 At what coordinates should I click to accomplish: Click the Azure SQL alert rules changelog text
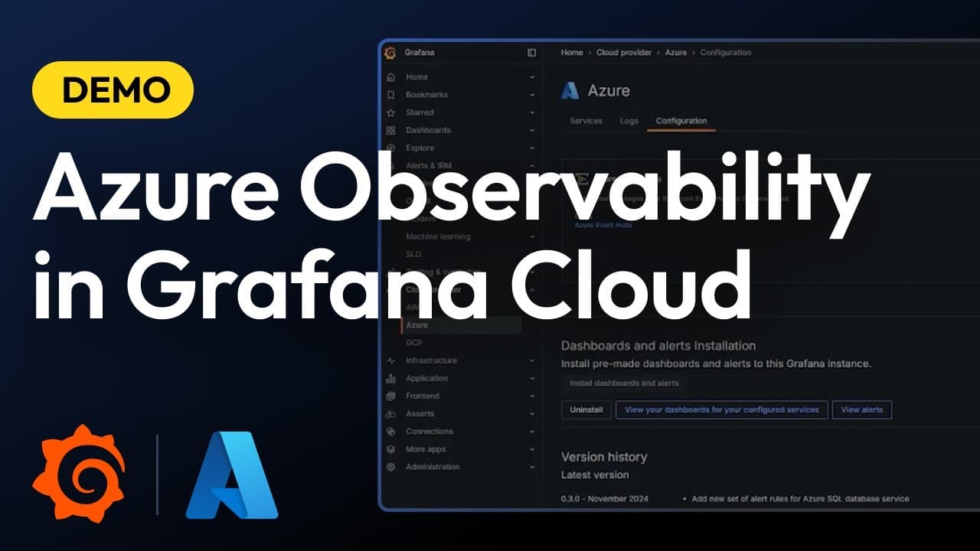coord(800,499)
